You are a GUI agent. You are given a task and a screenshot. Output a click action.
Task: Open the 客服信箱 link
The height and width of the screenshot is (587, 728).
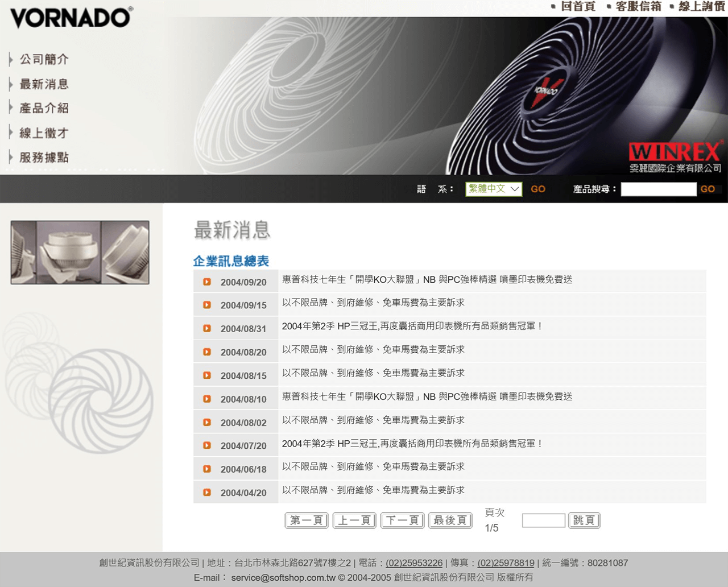[638, 6]
